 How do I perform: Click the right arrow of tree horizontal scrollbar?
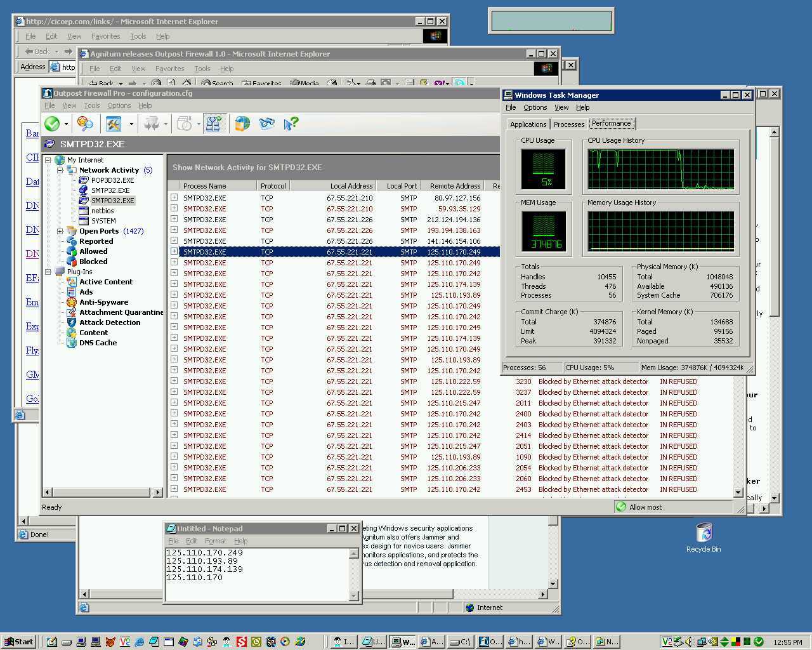point(158,492)
